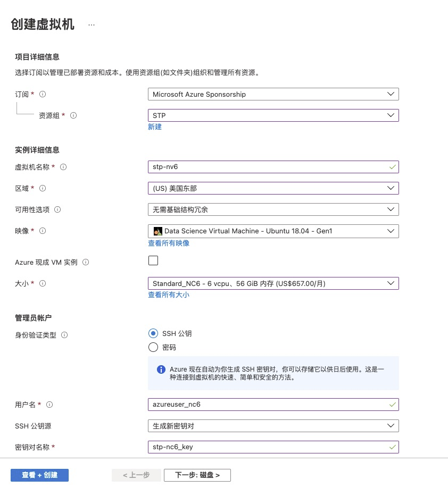Viewport: 448px width, 488px height.
Task: Click the 创建虚拟机 page title
Action: click(x=43, y=24)
